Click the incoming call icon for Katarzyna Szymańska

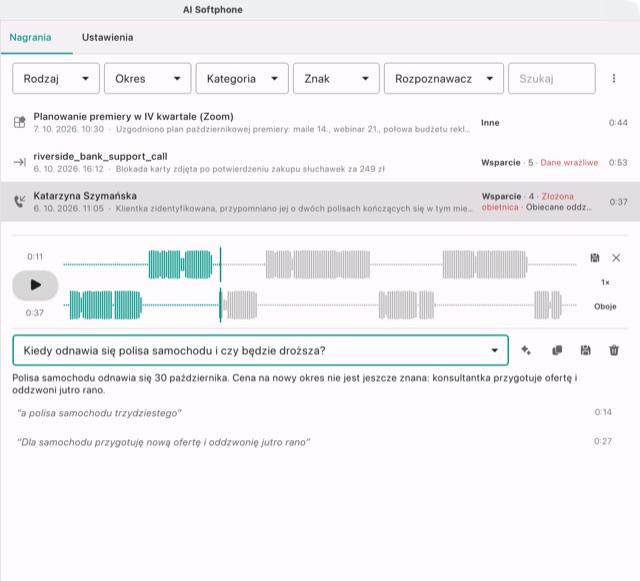[x=20, y=201]
